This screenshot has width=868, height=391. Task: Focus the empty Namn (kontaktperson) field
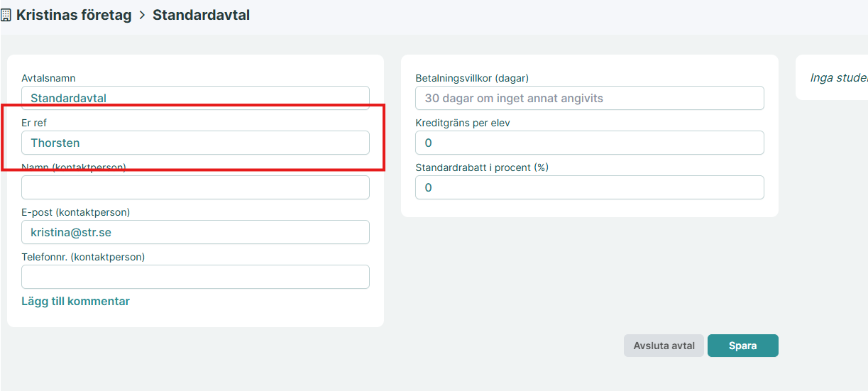pos(195,187)
